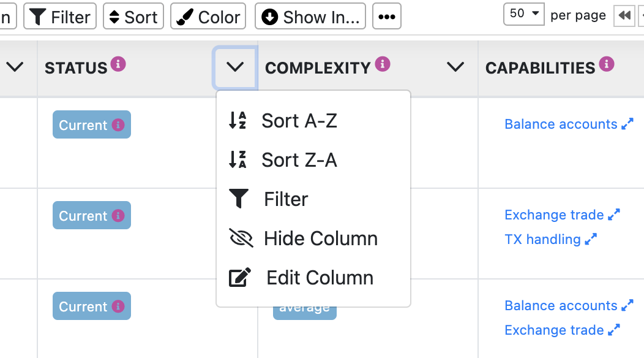Click the info icon on the first Current badge

pyautogui.click(x=118, y=124)
